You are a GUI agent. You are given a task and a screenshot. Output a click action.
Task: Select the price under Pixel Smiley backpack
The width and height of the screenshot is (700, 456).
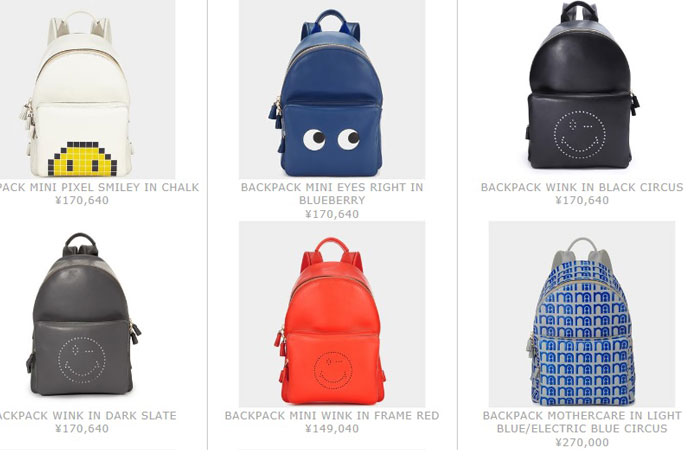[x=82, y=200]
